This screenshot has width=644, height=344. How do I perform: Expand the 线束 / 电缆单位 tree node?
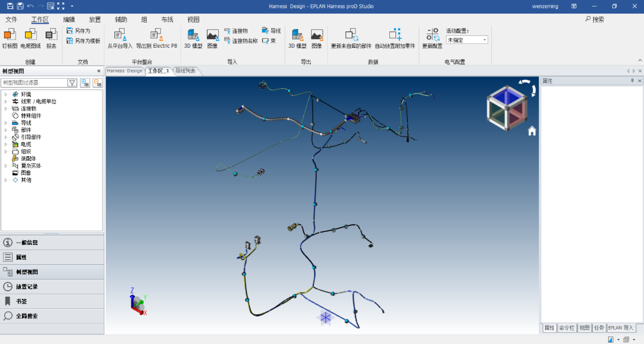(x=6, y=101)
